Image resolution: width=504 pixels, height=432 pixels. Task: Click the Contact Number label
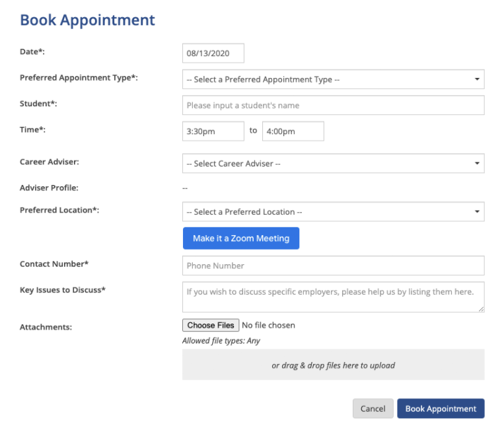tap(54, 264)
